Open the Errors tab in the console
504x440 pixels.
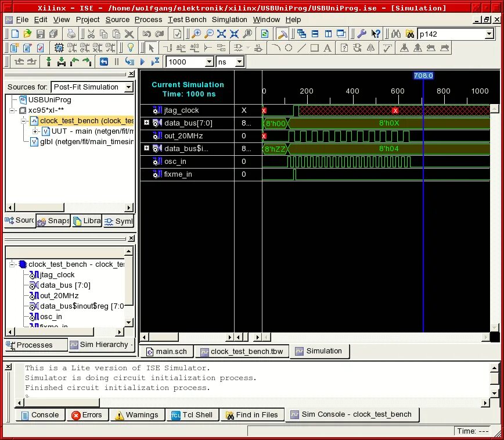coord(87,415)
